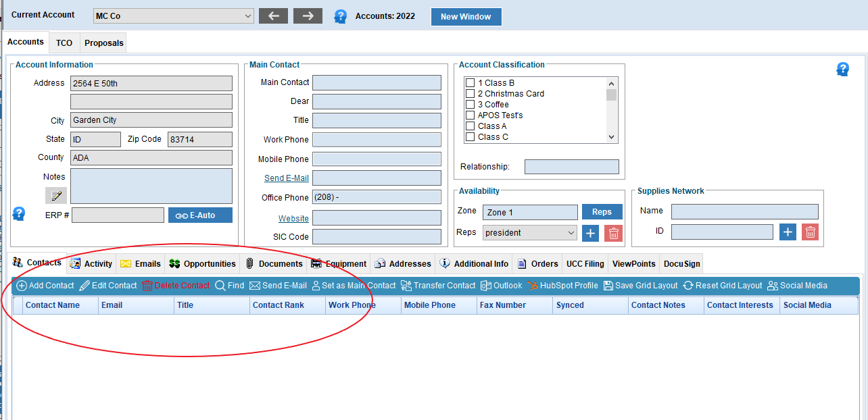Check the 1 Class B classification box
Image resolution: width=868 pixels, height=420 pixels.
tap(470, 83)
